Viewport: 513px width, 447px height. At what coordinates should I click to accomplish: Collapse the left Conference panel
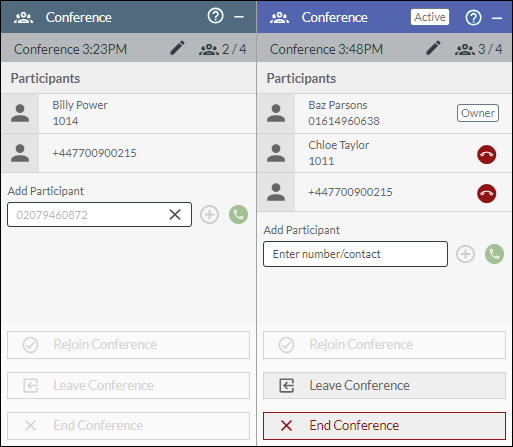(239, 17)
